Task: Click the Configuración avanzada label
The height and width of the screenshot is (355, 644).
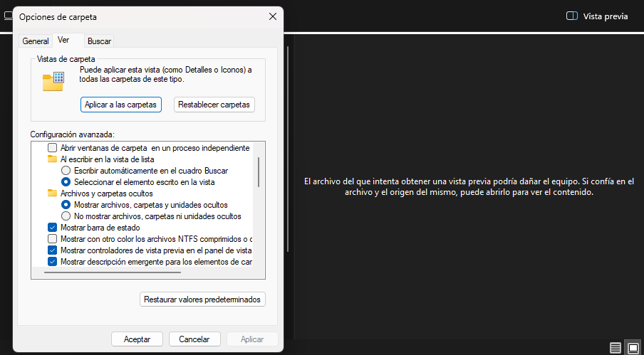Action: click(x=72, y=134)
